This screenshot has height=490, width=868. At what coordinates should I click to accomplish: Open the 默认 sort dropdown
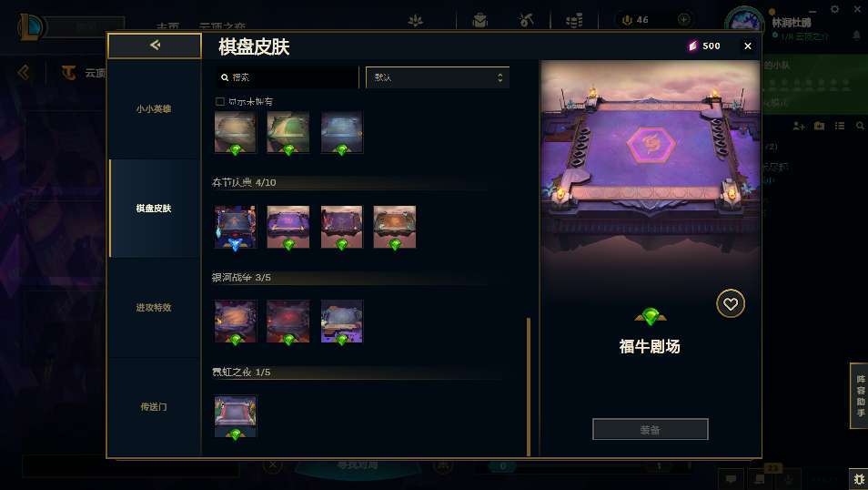coord(438,77)
